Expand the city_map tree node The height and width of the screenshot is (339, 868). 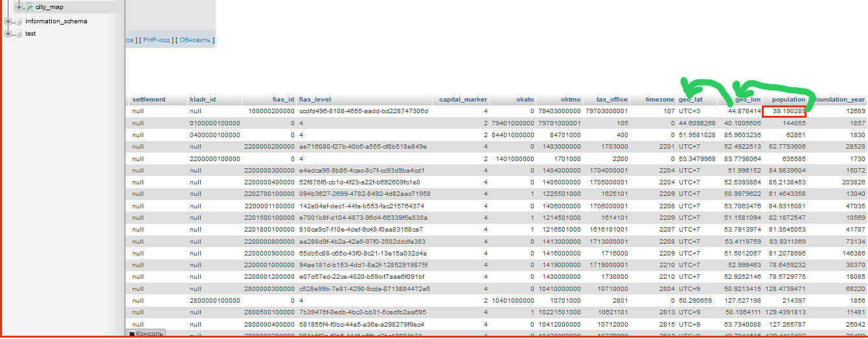[x=19, y=7]
